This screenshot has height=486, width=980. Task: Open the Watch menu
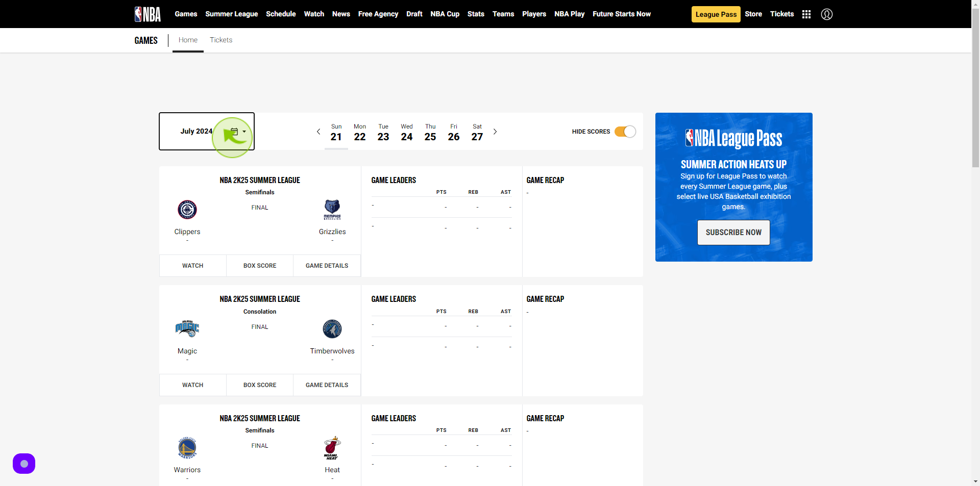(x=314, y=14)
